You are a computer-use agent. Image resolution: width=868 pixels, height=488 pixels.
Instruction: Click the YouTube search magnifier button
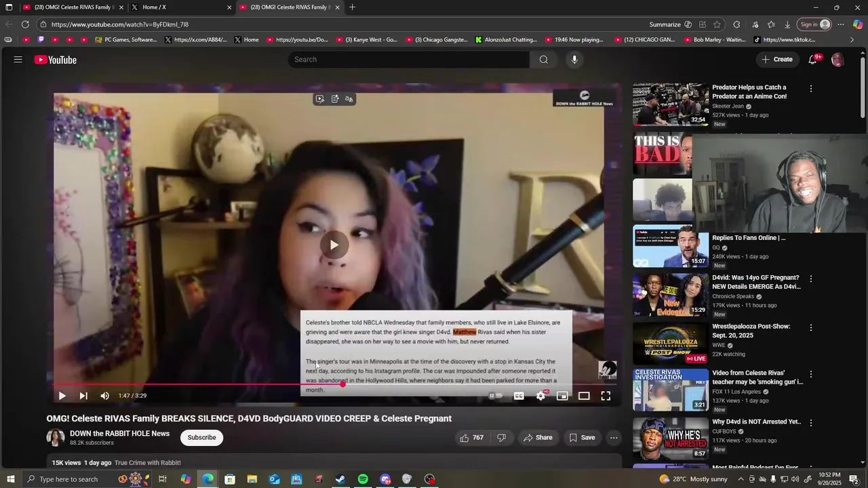(543, 60)
